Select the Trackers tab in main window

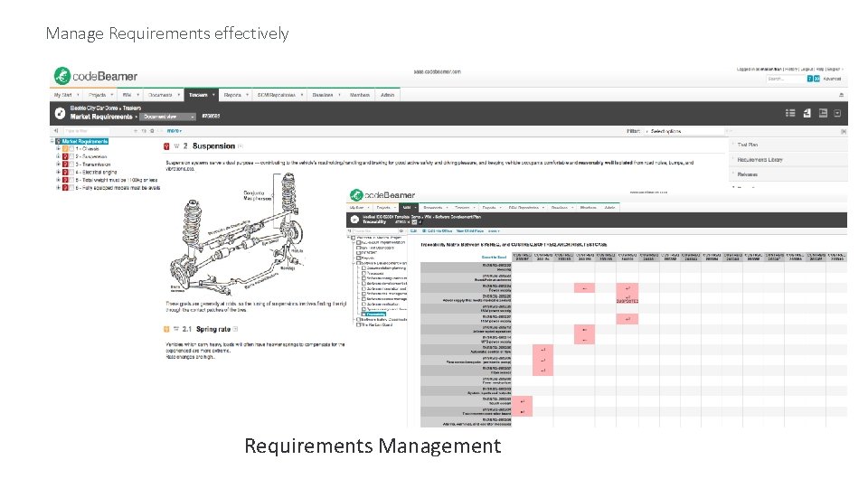tap(201, 95)
